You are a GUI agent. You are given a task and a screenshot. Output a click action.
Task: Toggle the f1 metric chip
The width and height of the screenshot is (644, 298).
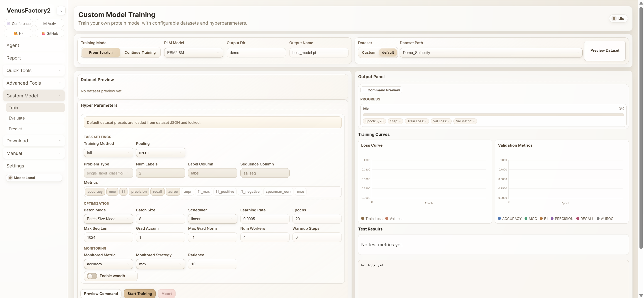click(123, 192)
